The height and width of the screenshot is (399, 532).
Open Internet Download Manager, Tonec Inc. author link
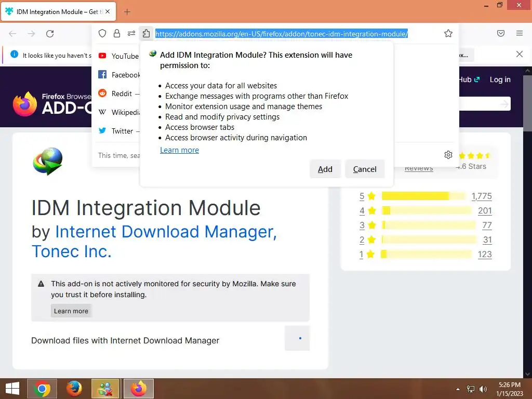(x=154, y=241)
